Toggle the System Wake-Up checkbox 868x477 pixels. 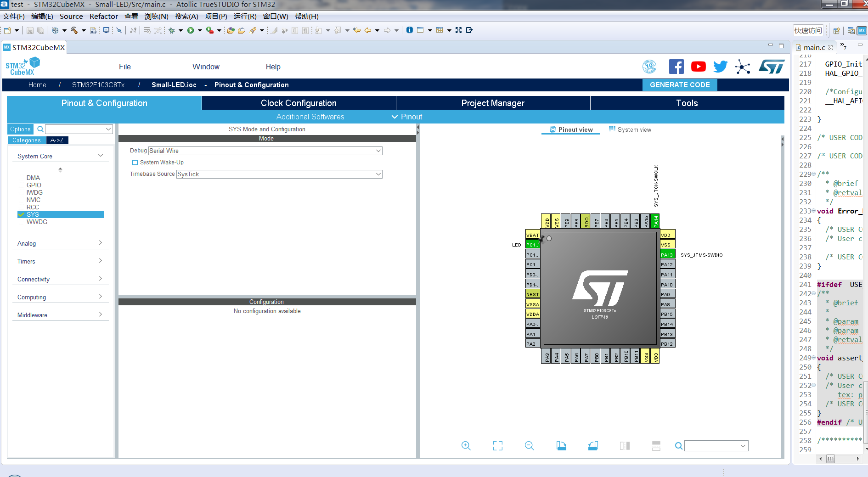click(x=135, y=163)
